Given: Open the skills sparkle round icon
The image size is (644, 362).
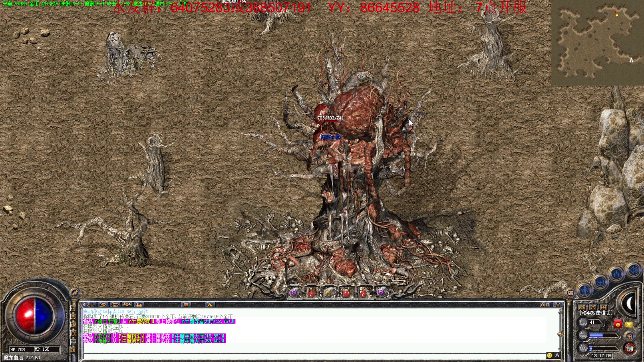Looking at the screenshot, I should point(616,275).
